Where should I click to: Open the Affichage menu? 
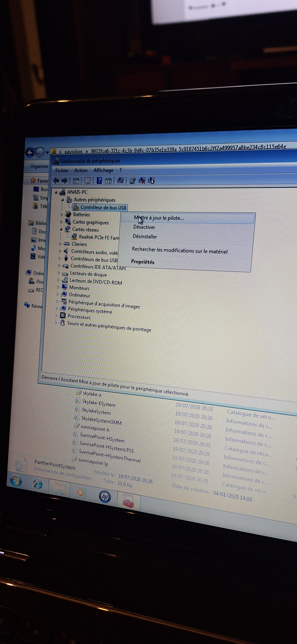(103, 170)
